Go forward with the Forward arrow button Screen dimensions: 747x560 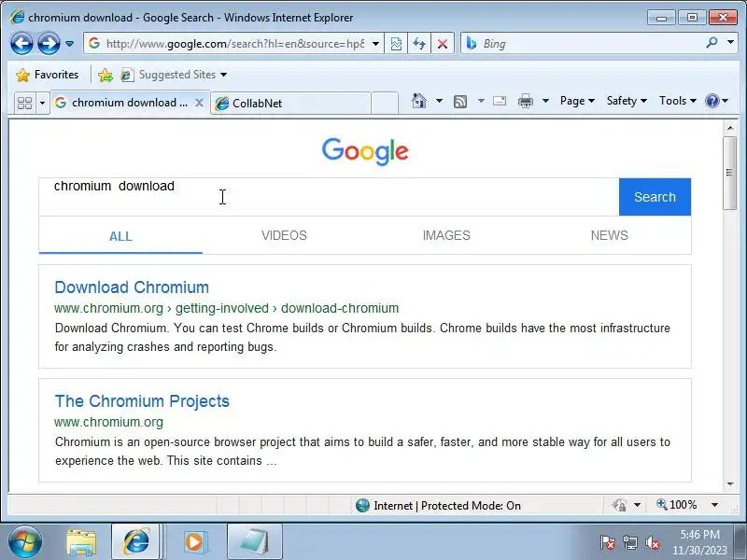click(x=49, y=43)
